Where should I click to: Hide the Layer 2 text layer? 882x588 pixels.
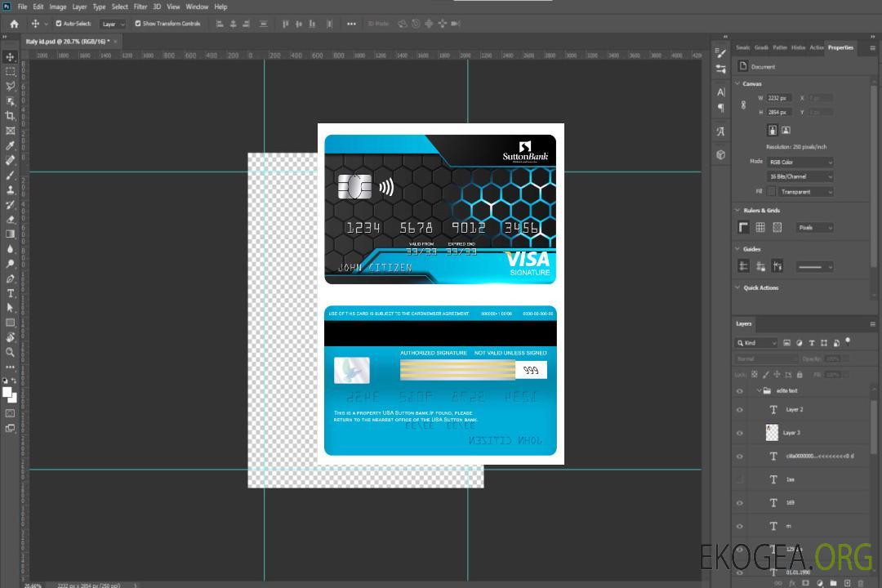740,410
